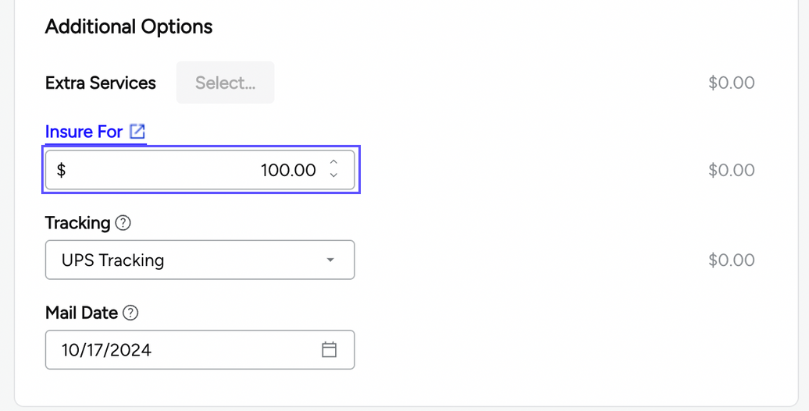Increase insurance amount with the up arrow
Screen dimensions: 809x411
coord(334,162)
